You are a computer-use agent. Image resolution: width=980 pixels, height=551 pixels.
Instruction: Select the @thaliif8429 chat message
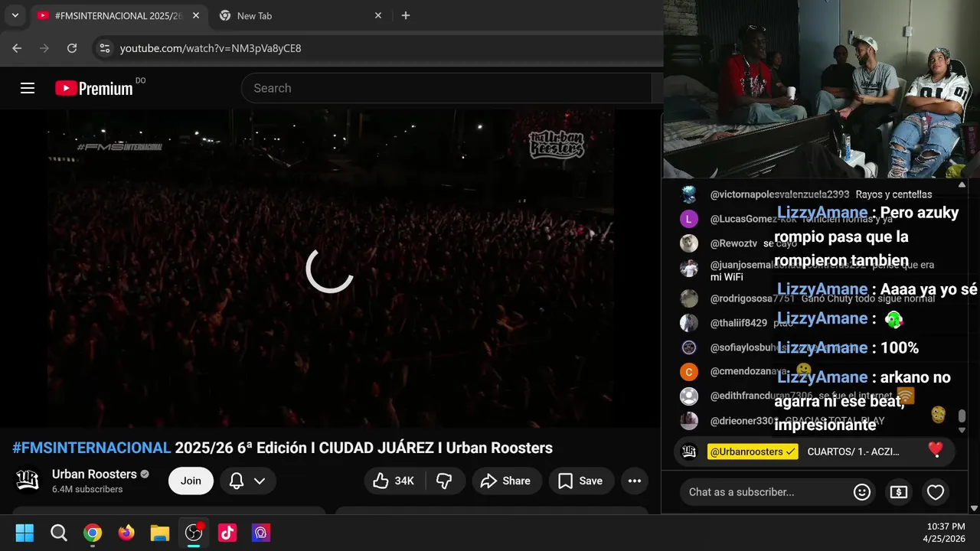click(815, 323)
